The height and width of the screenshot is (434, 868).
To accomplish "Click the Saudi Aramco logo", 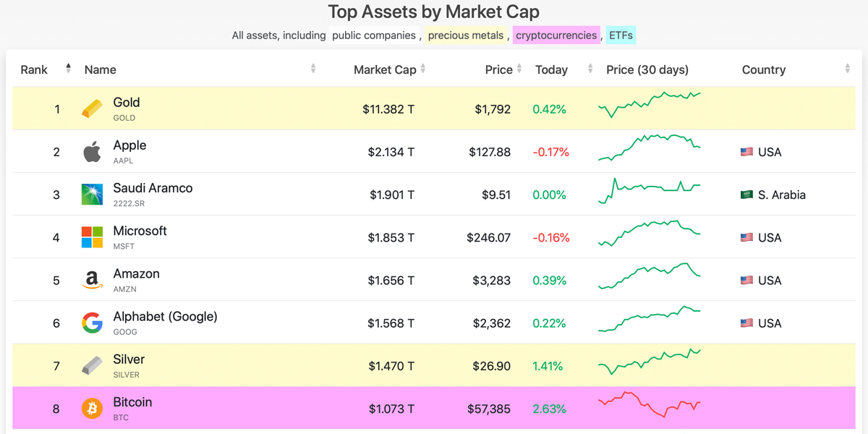I will (x=92, y=195).
